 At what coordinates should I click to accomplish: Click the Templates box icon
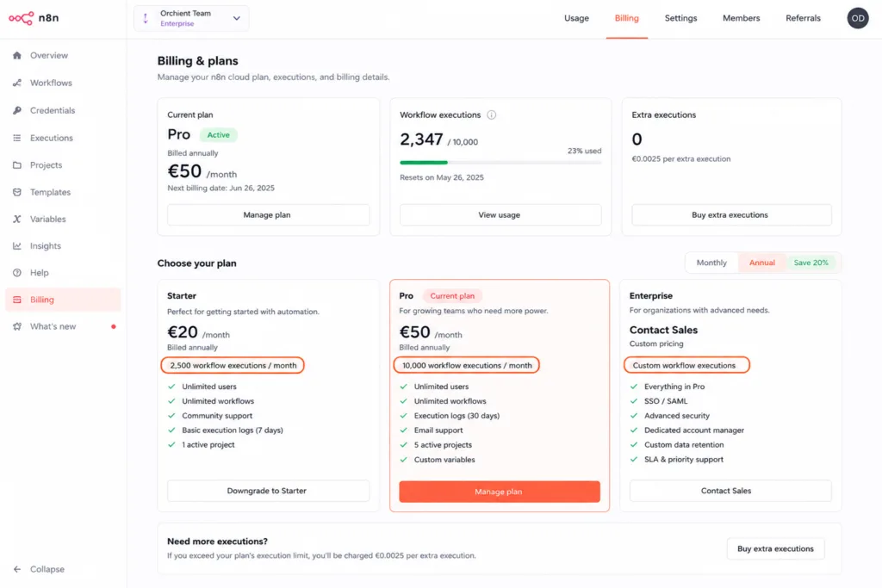click(17, 192)
